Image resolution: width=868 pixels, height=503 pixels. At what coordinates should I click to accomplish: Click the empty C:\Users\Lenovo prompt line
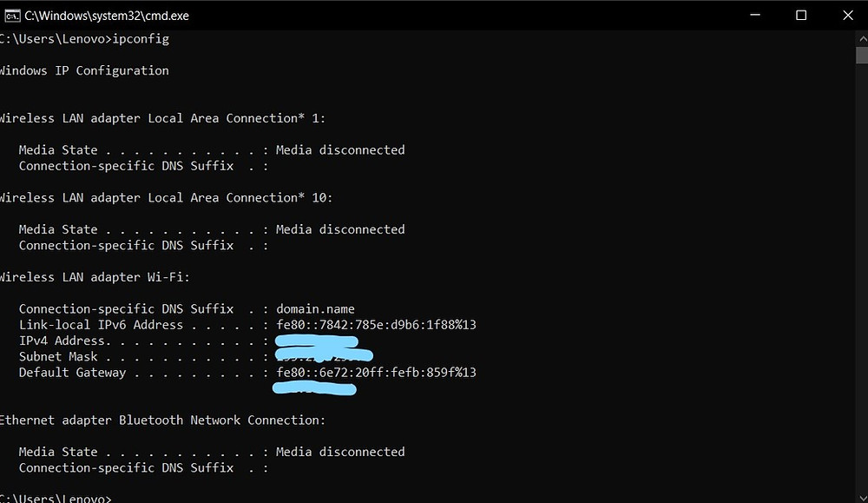click(x=55, y=498)
